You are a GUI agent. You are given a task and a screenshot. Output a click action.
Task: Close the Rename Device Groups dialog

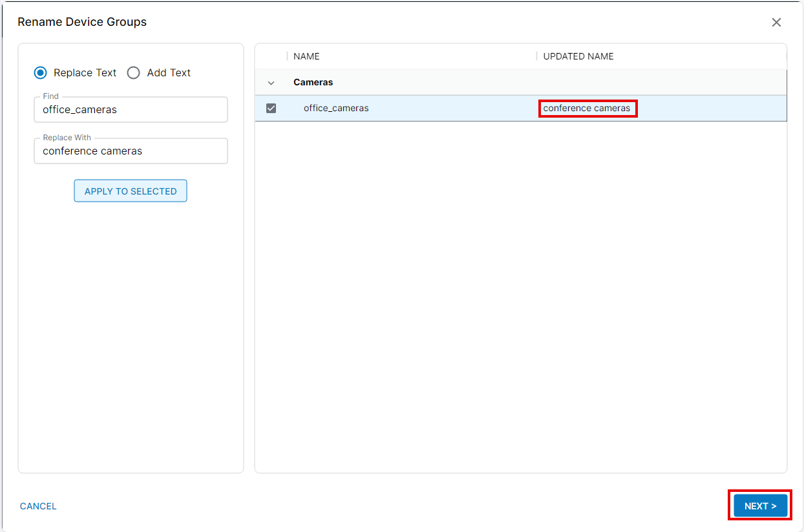tap(776, 23)
